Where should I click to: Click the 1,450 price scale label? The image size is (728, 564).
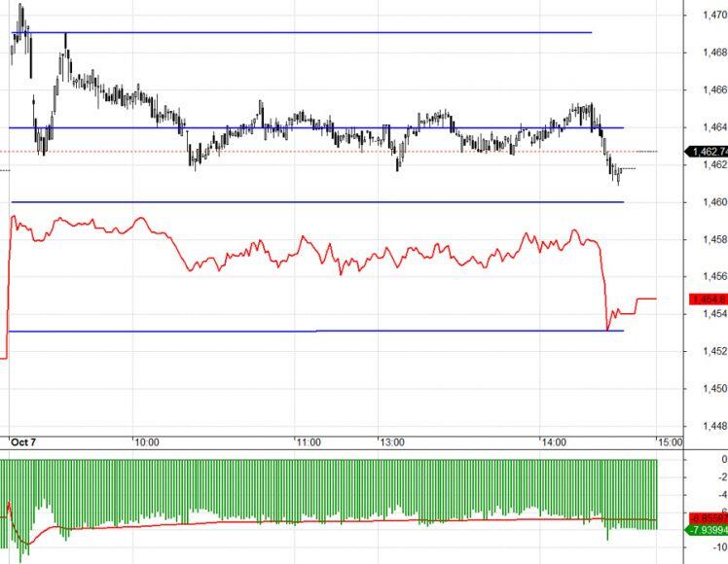coord(715,389)
